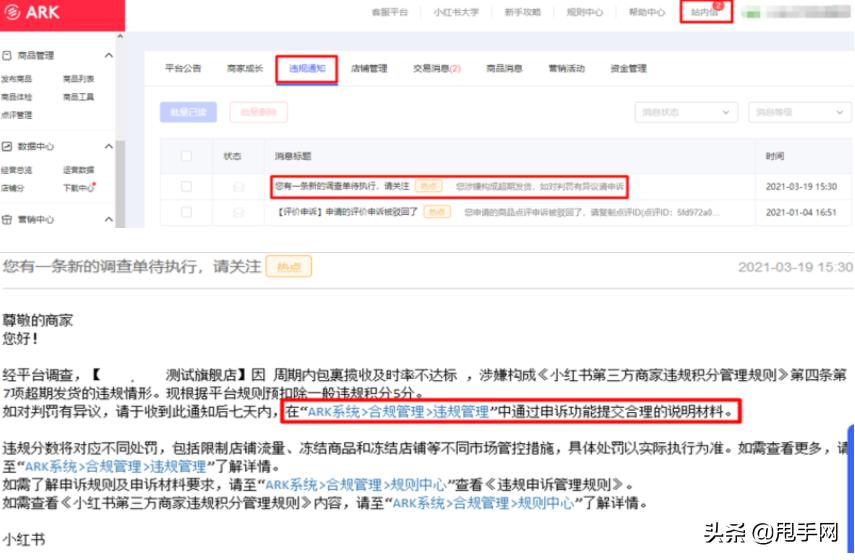Click envelope status icon of 2021-03-19 message

coord(238,187)
